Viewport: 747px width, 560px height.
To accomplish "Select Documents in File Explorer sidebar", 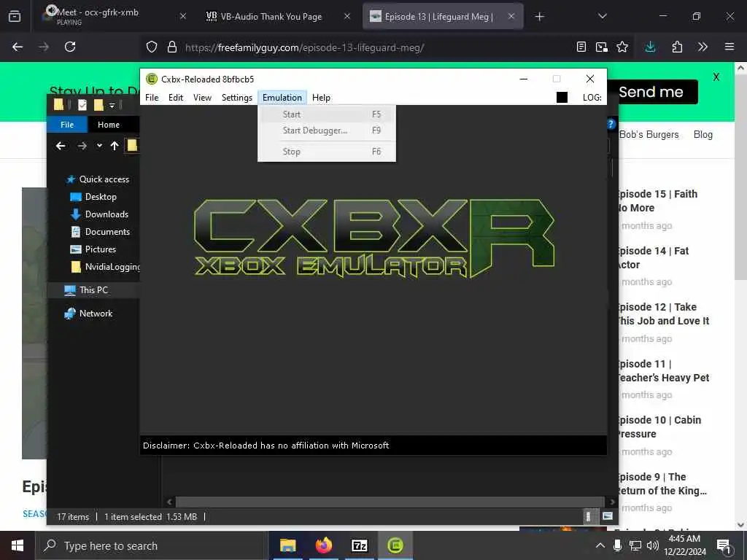I will tap(107, 232).
